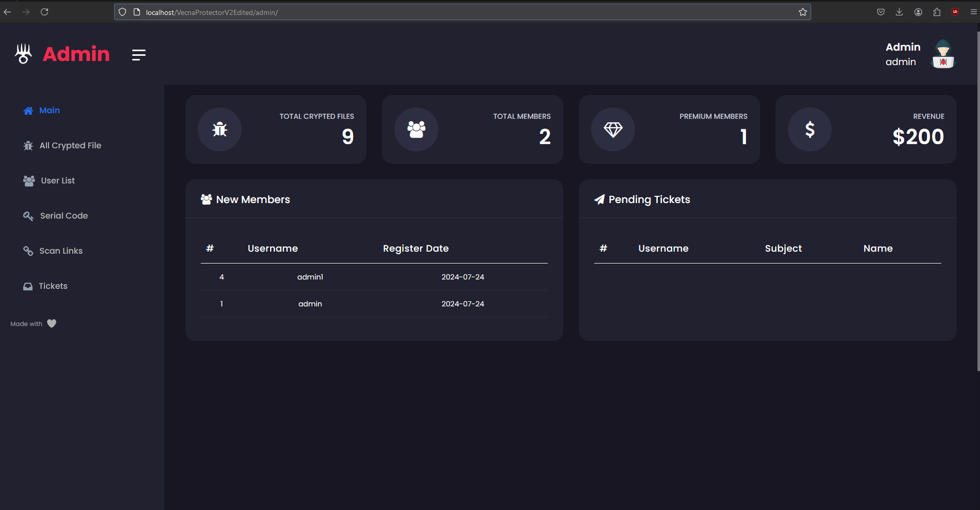Click the users icon in Total Members card
The image size is (980, 510).
[x=416, y=129]
